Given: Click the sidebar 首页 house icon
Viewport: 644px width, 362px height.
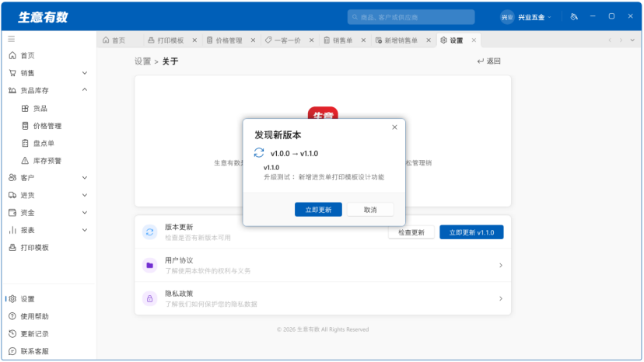Looking at the screenshot, I should click(12, 55).
